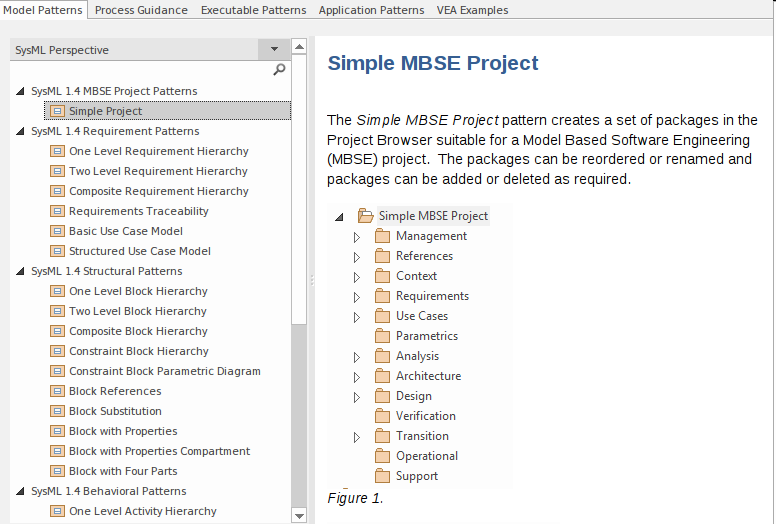The image size is (776, 524).
Task: Collapse SysML 1.4 MBSE Project Patterns group
Action: click(x=21, y=91)
